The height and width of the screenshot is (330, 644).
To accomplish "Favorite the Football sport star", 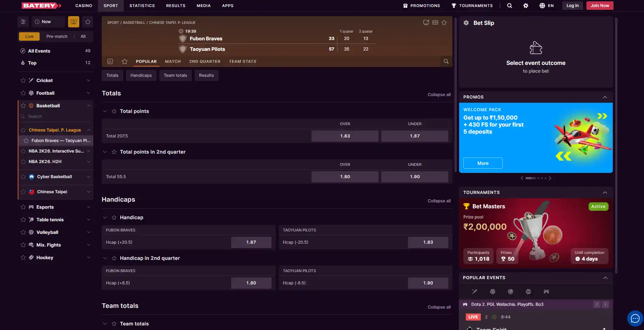I will coord(23,93).
